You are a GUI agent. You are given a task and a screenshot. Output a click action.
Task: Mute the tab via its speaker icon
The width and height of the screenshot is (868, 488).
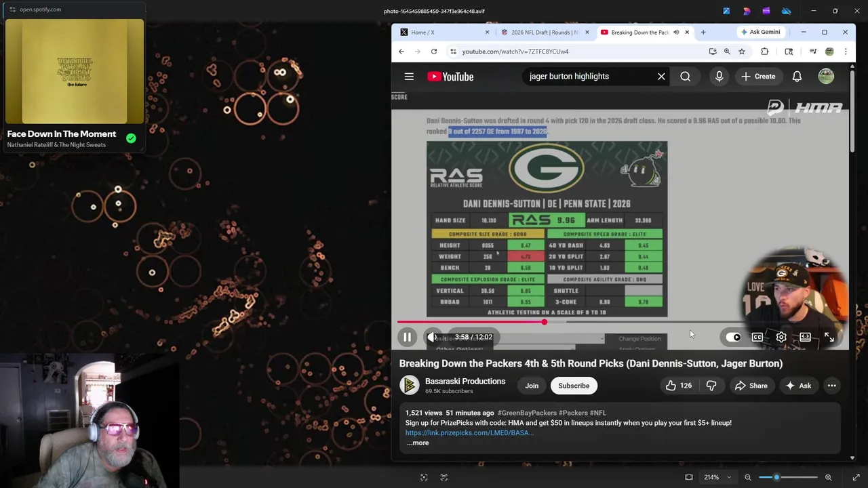pos(676,32)
